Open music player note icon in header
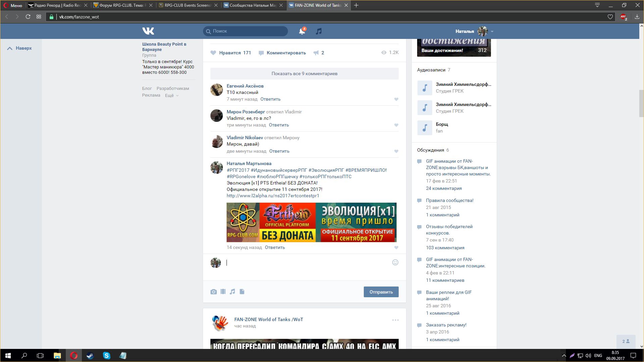The width and height of the screenshot is (644, 362). coord(318,31)
